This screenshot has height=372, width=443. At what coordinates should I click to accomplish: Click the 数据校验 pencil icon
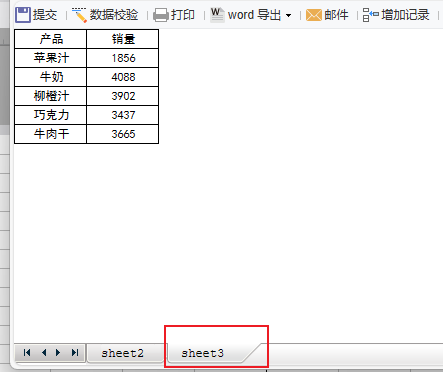(x=79, y=15)
